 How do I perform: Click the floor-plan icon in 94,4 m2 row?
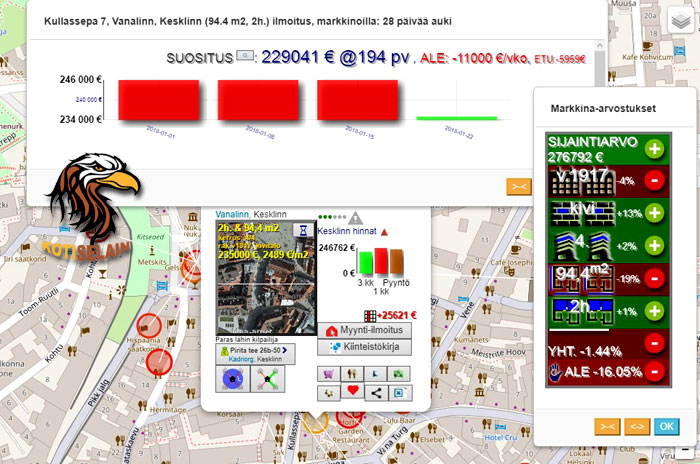[x=582, y=280]
